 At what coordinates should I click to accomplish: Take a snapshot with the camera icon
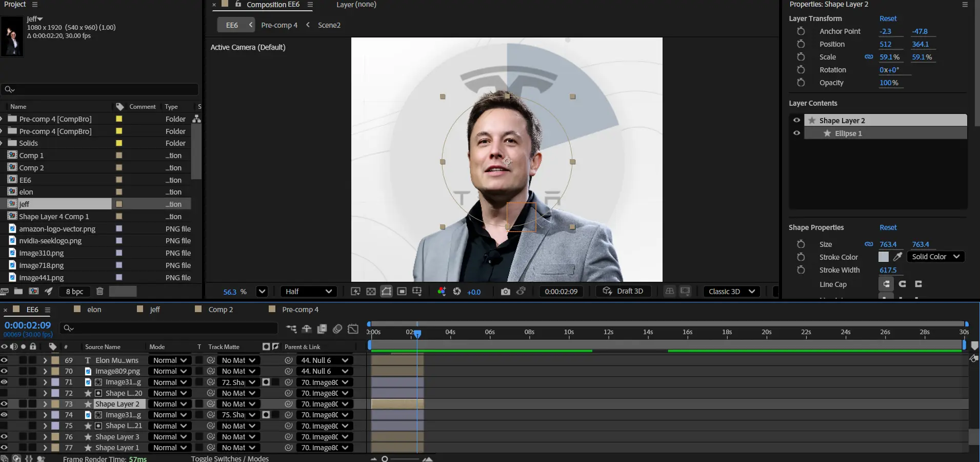tap(505, 292)
